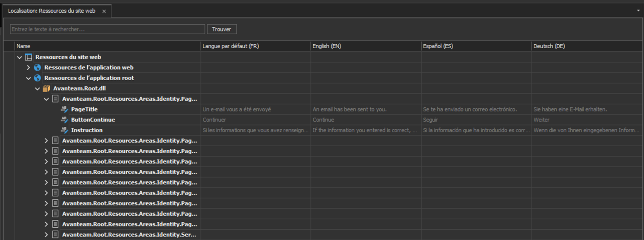The image size is (644, 240).
Task: Open the tab list dropdown arrow at top right
Action: (x=638, y=11)
